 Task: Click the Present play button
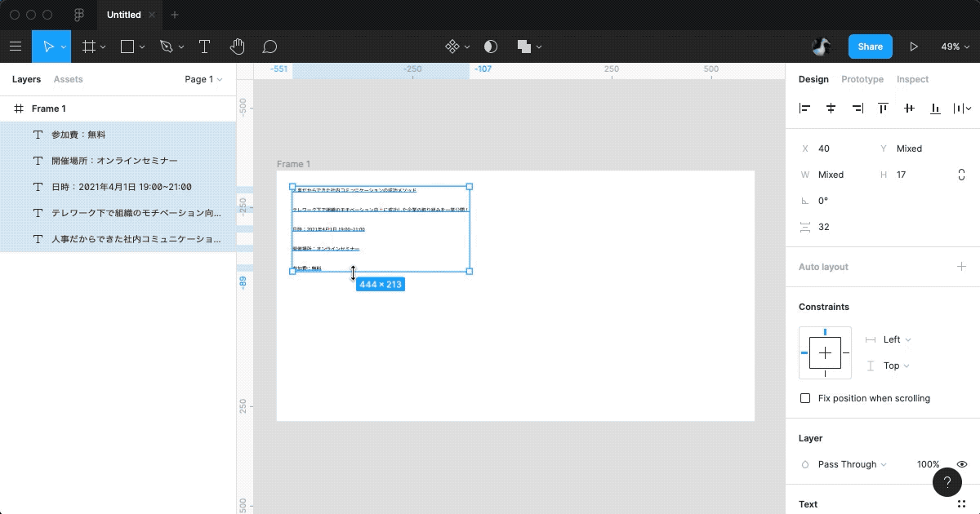point(914,47)
